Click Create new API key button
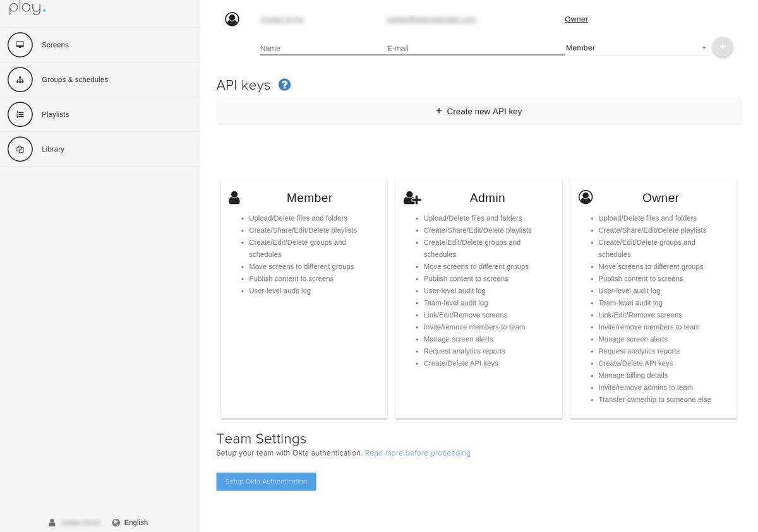Viewport: 758px width, 532px height. (x=479, y=111)
